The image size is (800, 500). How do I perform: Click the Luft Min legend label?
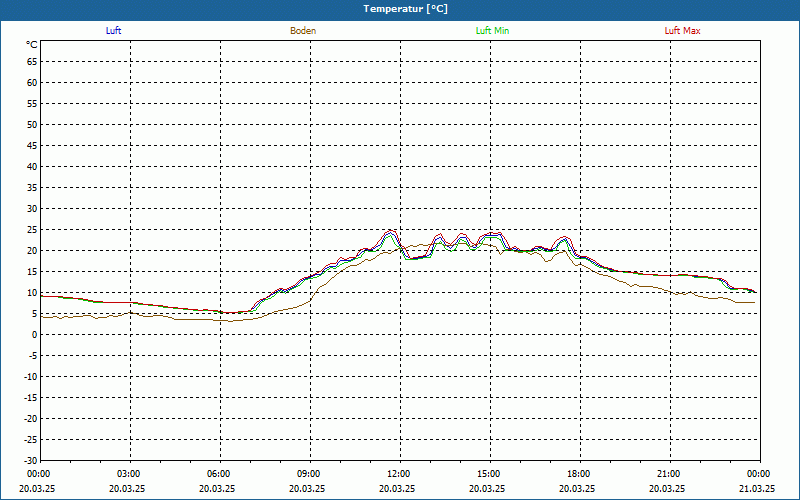click(492, 31)
